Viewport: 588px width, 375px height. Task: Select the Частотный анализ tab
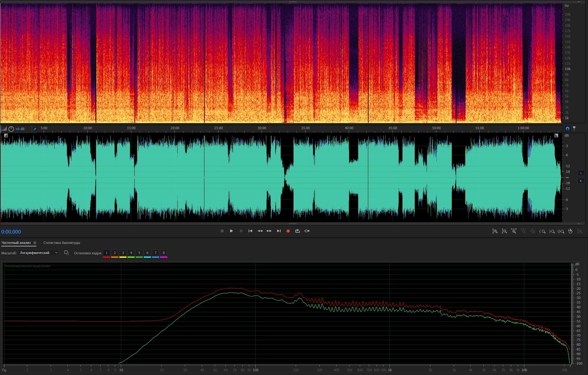point(16,243)
